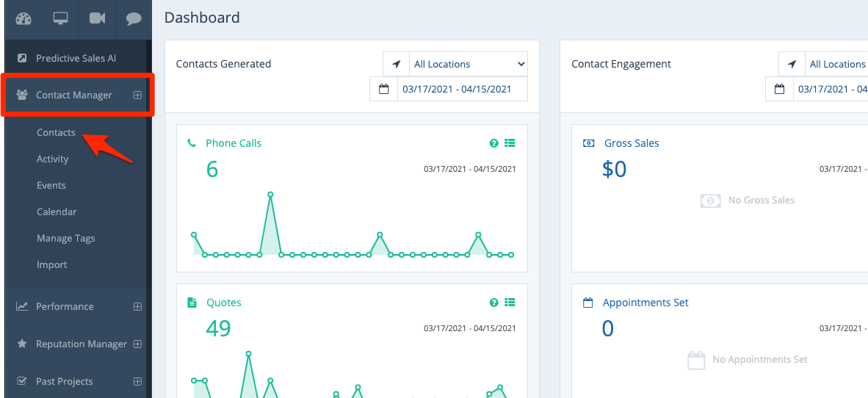Expand the Contact Manager menu section
Image resolution: width=868 pixels, height=398 pixels.
pos(137,95)
